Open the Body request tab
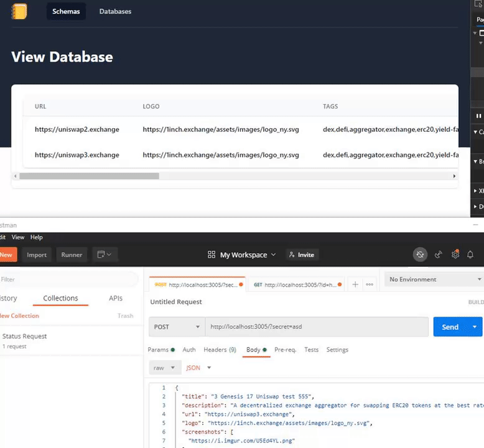 pyautogui.click(x=256, y=350)
